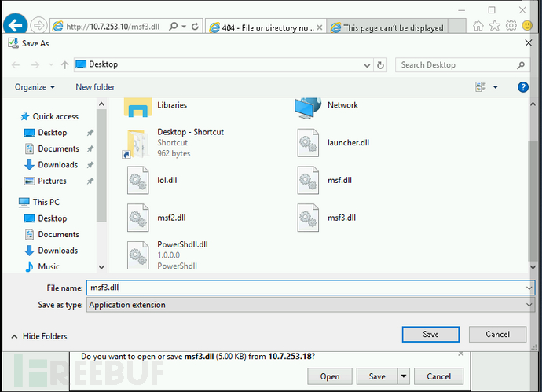This screenshot has width=542, height=392.
Task: Close the Save As dialog
Action: pos(528,43)
